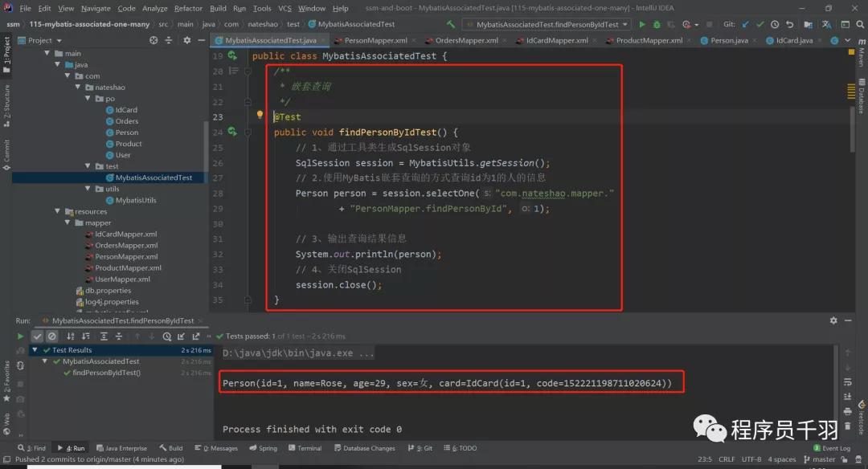
Task: Click the translate icon in top toolbar
Action: coord(826,24)
